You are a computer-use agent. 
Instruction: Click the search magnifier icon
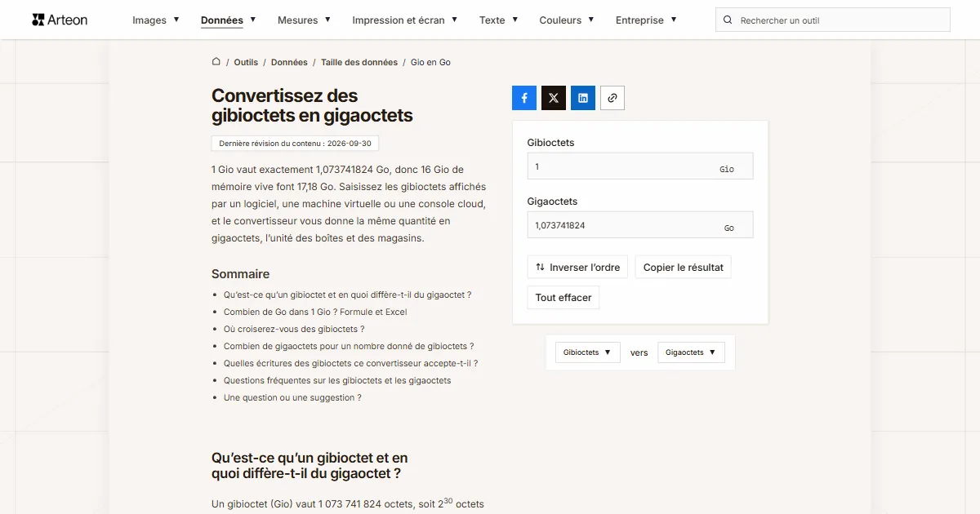[x=728, y=20]
